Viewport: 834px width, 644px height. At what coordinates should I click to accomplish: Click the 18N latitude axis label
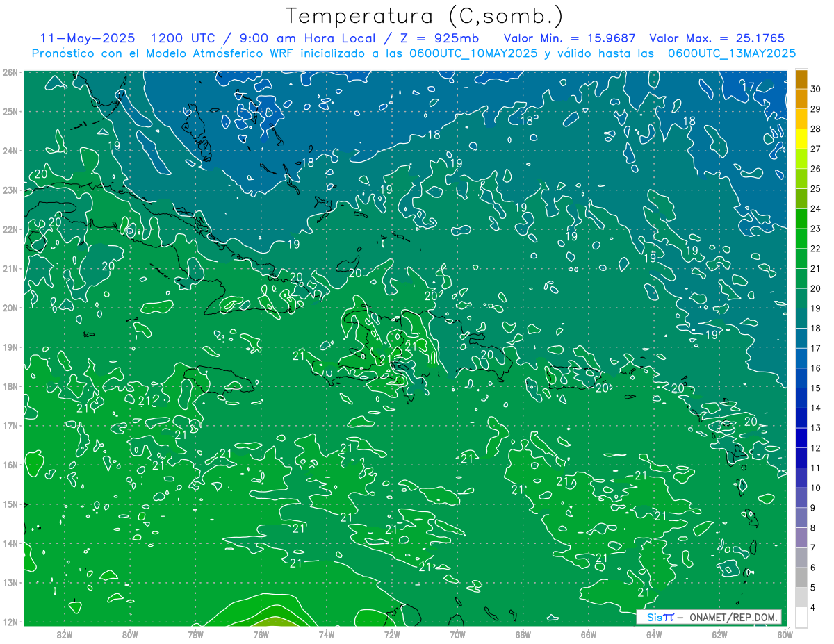click(10, 386)
